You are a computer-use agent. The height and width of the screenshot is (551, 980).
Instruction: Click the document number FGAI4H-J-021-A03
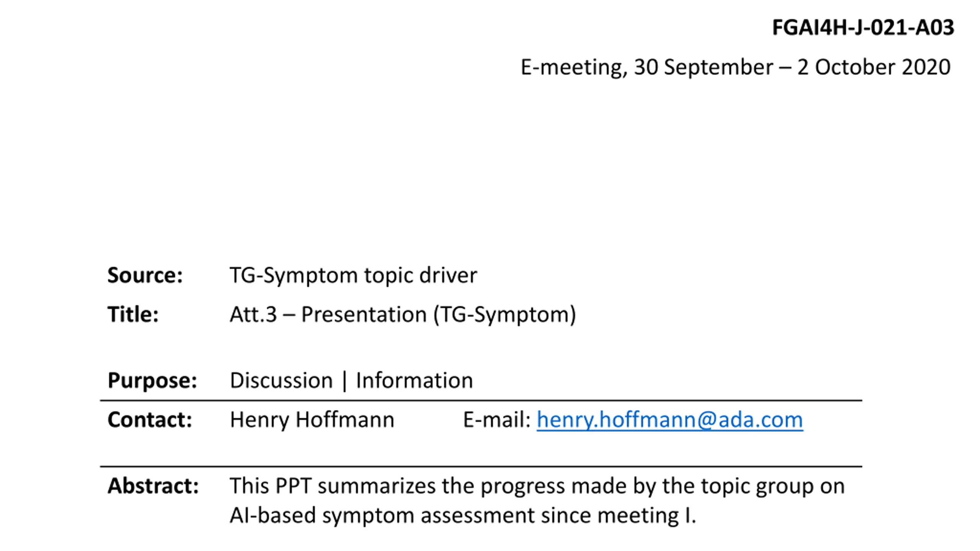point(863,28)
